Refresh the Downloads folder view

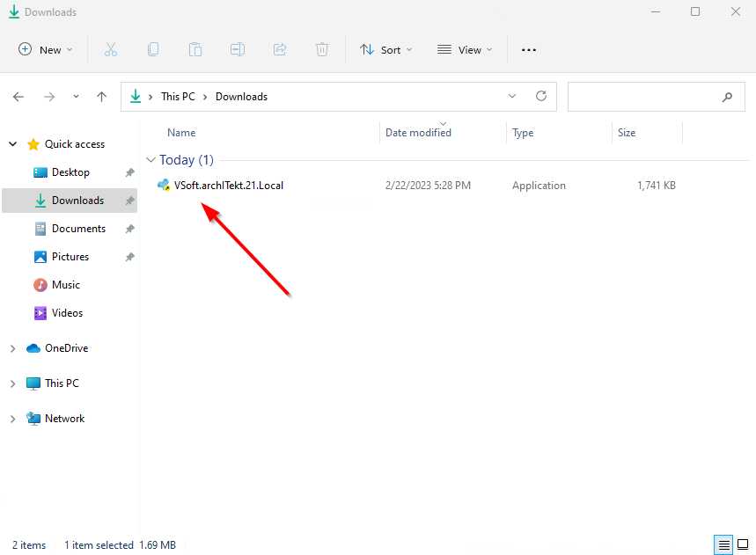pos(541,96)
